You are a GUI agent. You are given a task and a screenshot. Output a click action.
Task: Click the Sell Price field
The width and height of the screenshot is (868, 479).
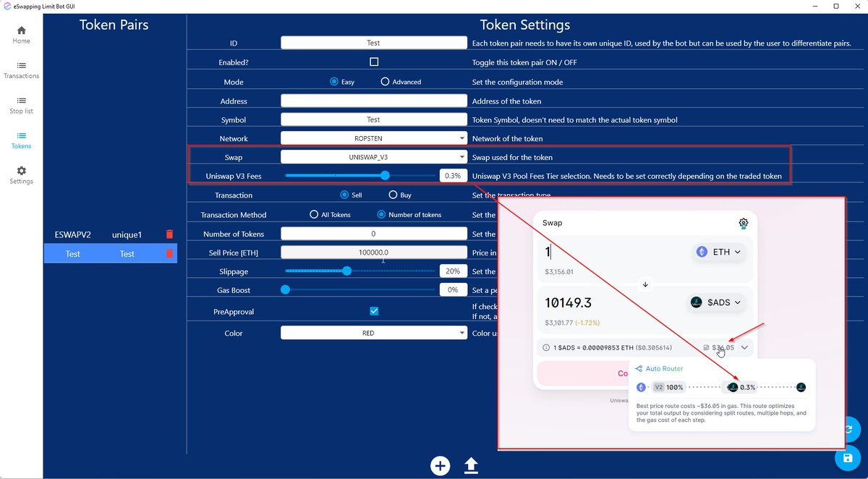coord(374,253)
